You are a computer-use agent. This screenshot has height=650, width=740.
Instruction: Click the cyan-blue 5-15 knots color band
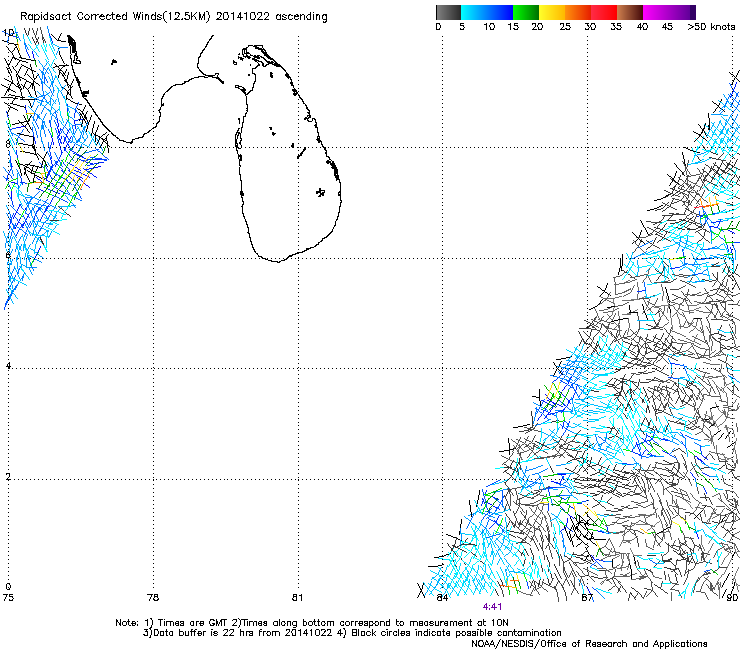(487, 12)
